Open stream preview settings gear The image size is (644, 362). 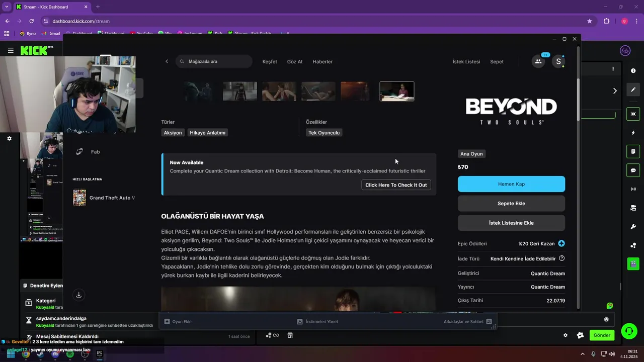tap(9, 138)
